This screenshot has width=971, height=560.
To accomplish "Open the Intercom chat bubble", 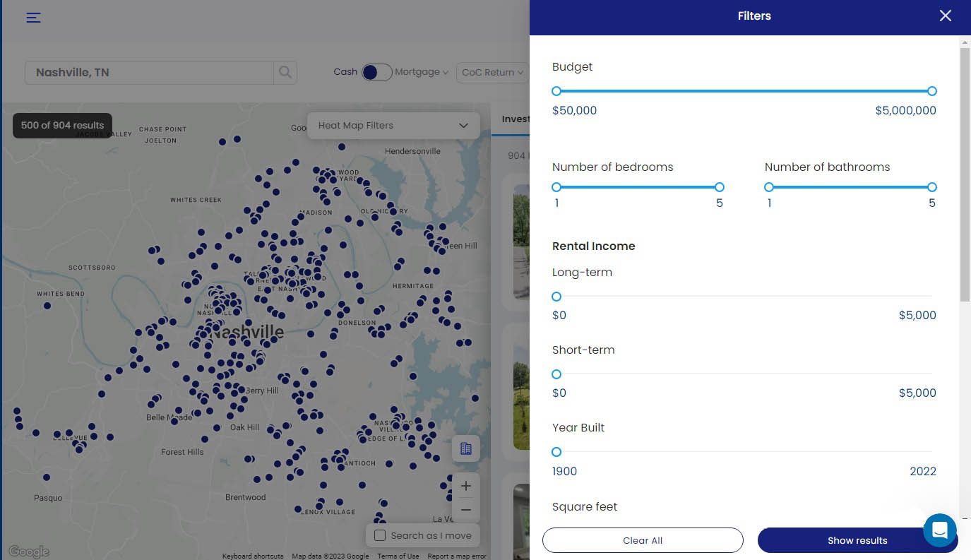I will (939, 530).
